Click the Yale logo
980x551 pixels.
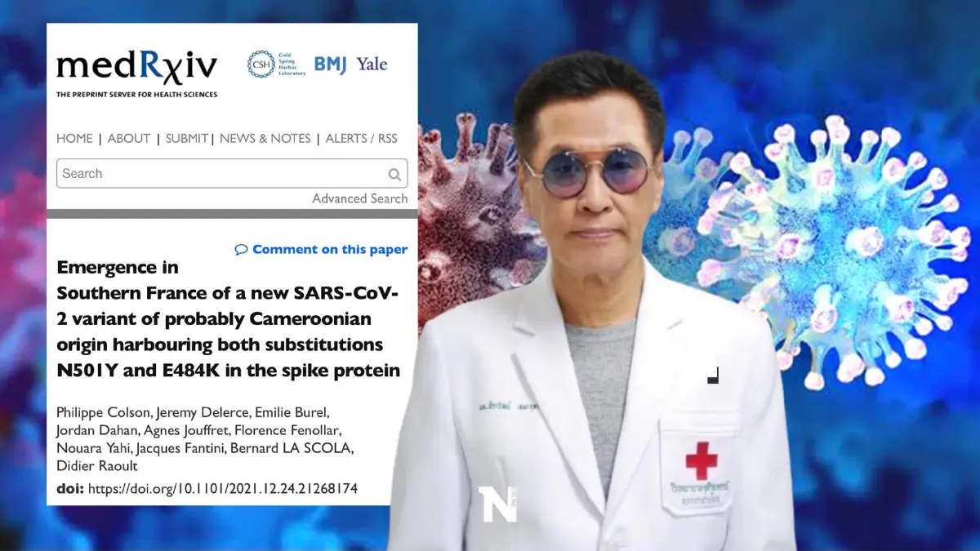pyautogui.click(x=372, y=64)
